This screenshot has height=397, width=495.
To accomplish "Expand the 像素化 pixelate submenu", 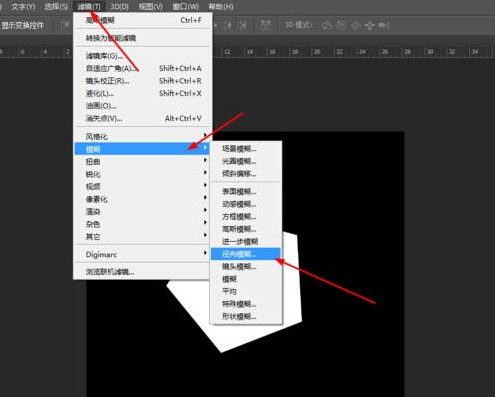I will point(143,199).
